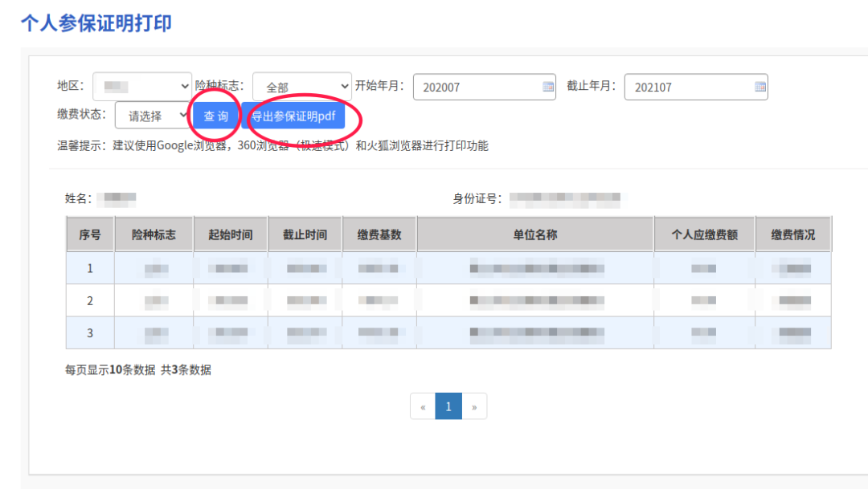
Task: Open the 缴费状态 dropdown 请选择
Action: 152,115
